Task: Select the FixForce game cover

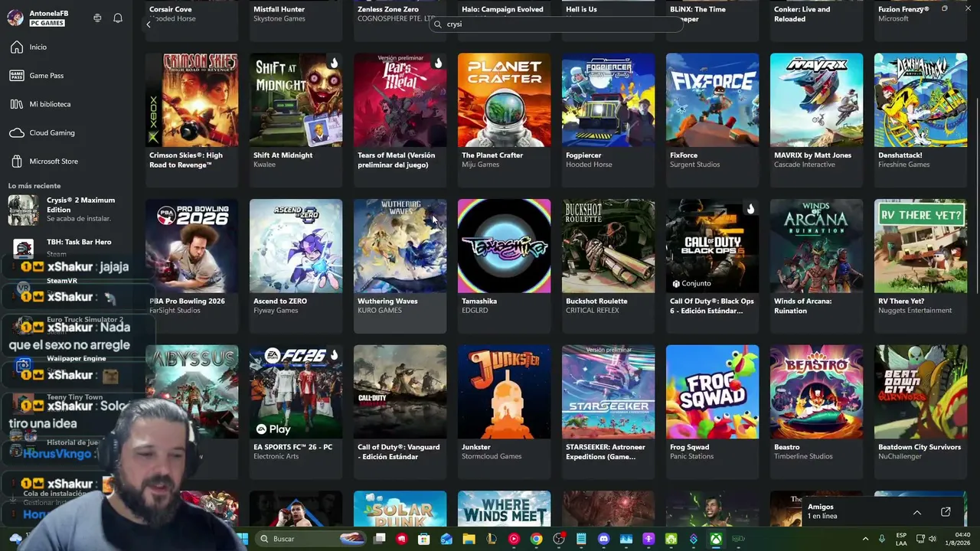Action: [x=712, y=100]
